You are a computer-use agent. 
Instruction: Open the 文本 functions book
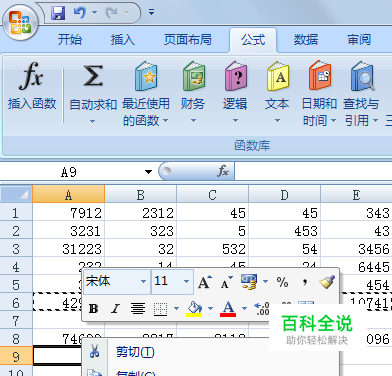point(277,92)
